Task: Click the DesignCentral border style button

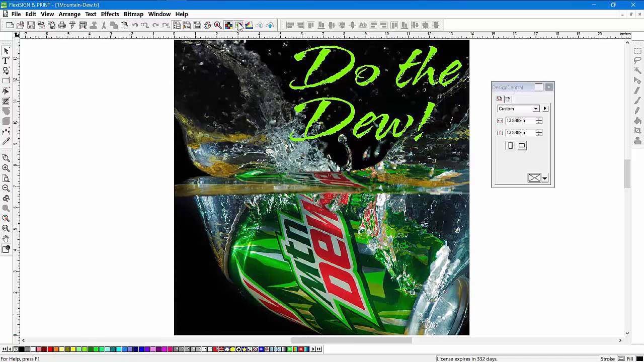Action: coord(534,178)
